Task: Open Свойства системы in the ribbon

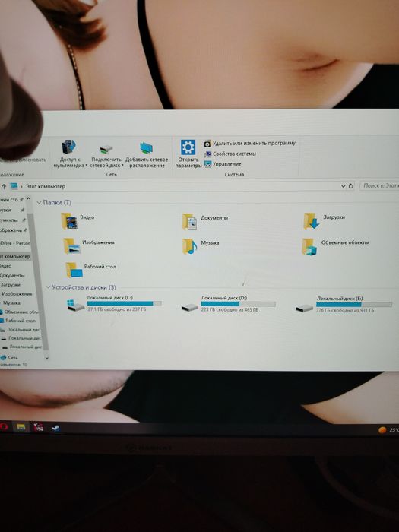Action: coord(230,154)
